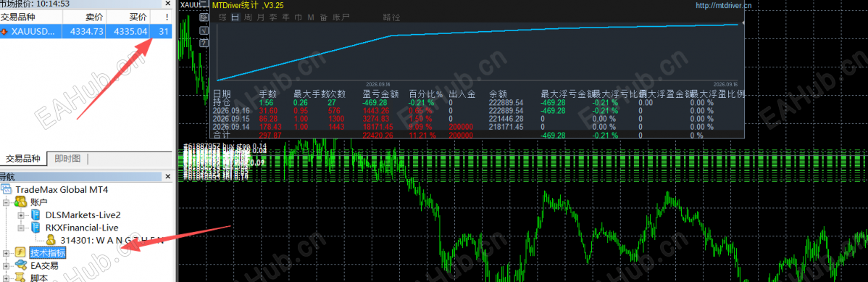868x282 pixels.
Task: Click the 买价 ask column header
Action: click(x=128, y=17)
